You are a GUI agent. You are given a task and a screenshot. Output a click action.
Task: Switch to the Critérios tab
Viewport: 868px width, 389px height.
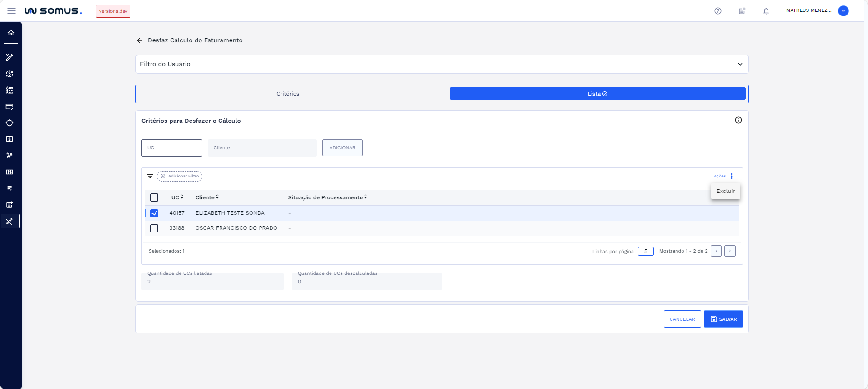(x=288, y=94)
